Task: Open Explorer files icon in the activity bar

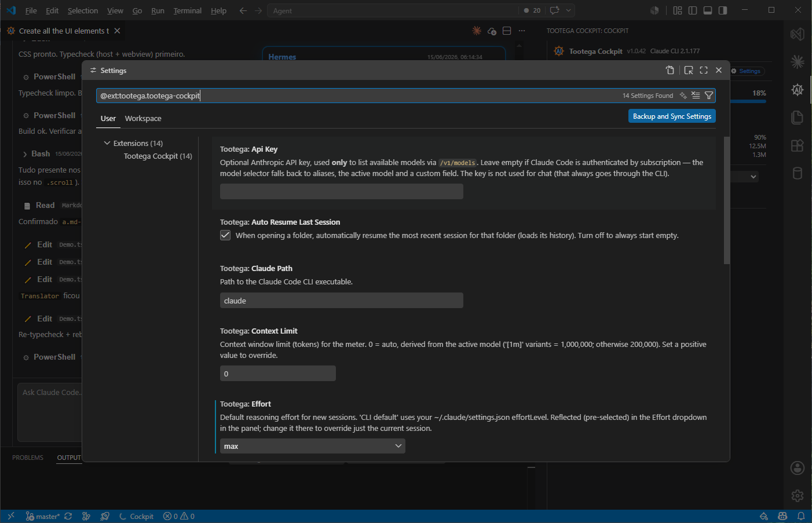Action: click(798, 117)
